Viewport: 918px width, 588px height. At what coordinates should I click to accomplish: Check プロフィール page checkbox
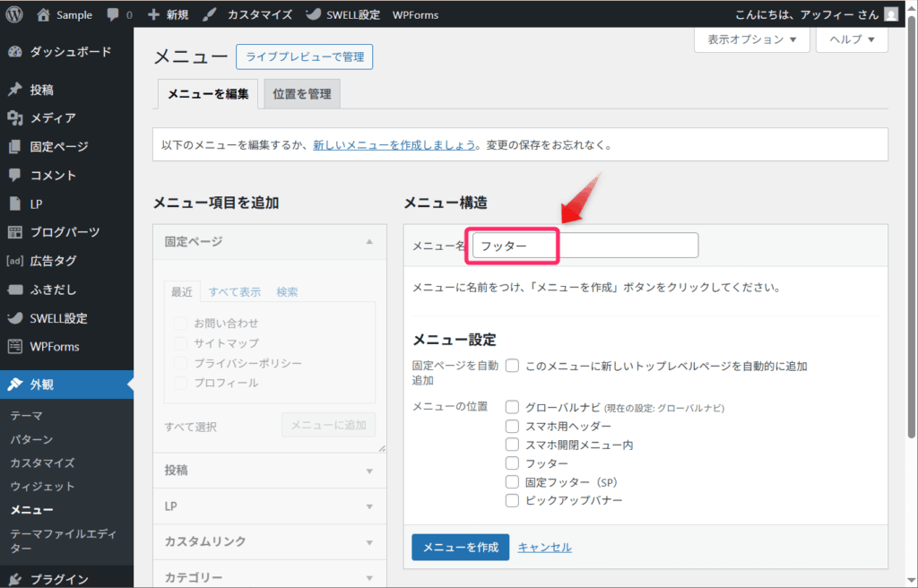pyautogui.click(x=180, y=383)
